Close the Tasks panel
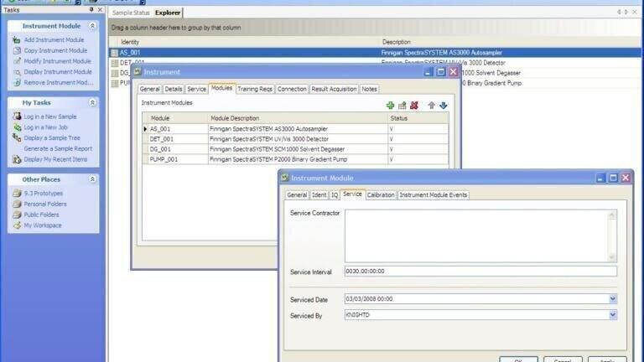This screenshot has width=644, height=362. [x=101, y=9]
